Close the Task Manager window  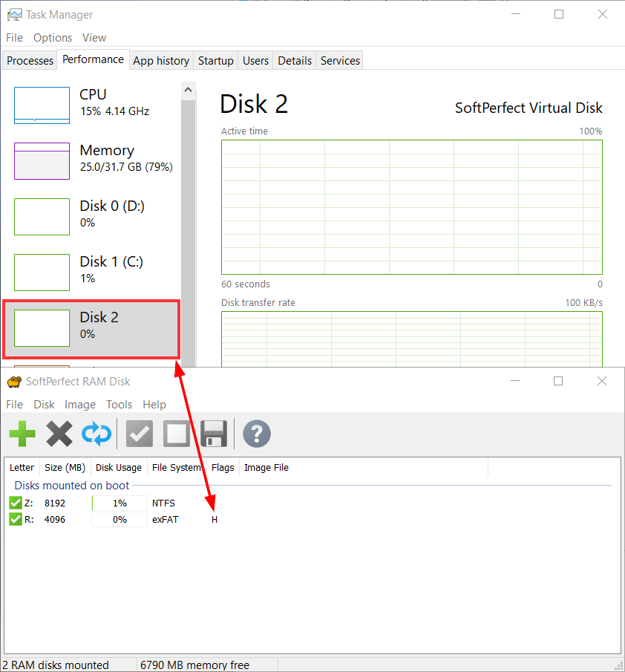click(x=602, y=15)
